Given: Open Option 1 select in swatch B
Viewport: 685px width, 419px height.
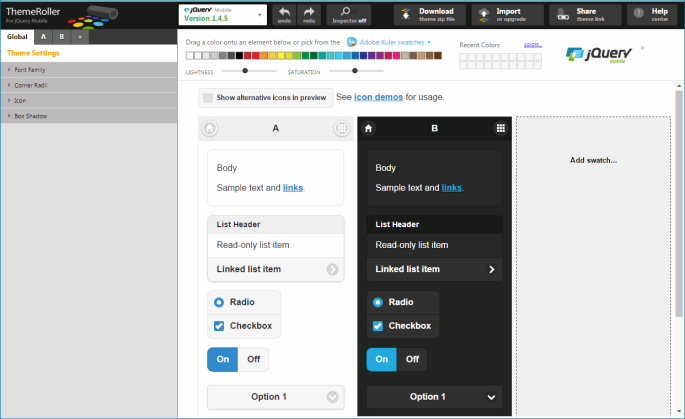Looking at the screenshot, I should [434, 397].
